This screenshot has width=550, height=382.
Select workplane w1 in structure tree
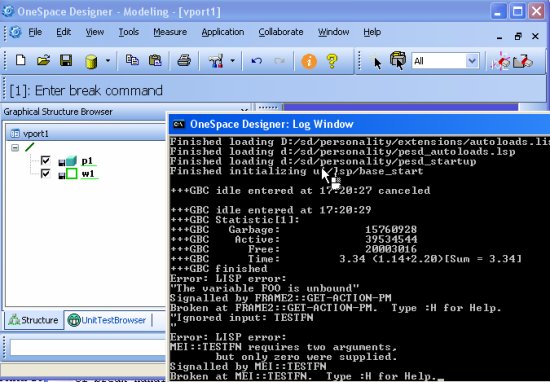(x=88, y=174)
